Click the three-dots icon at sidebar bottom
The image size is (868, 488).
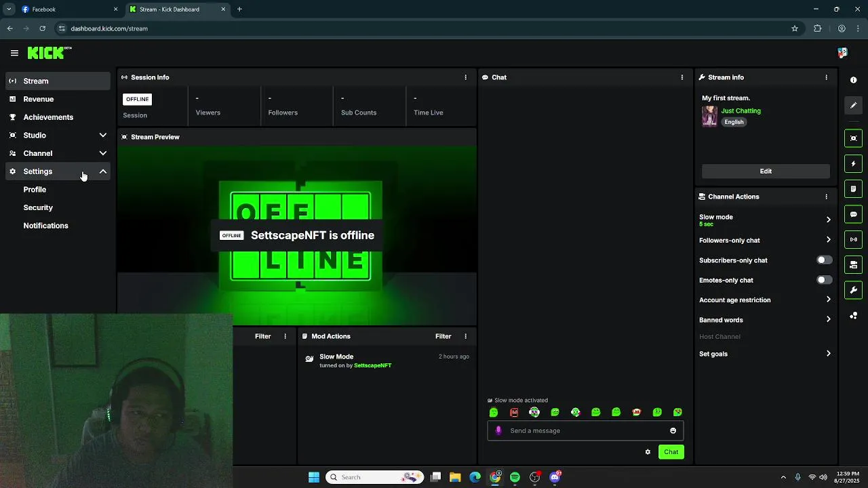(853, 316)
